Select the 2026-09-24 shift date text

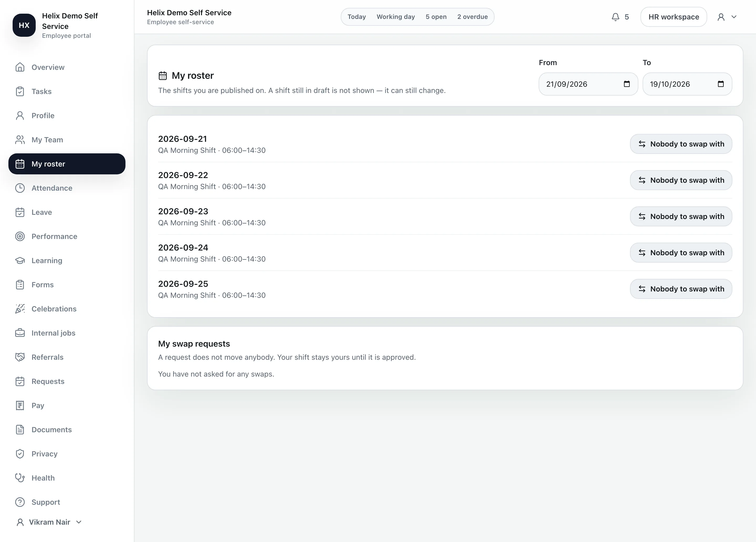pyautogui.click(x=183, y=247)
